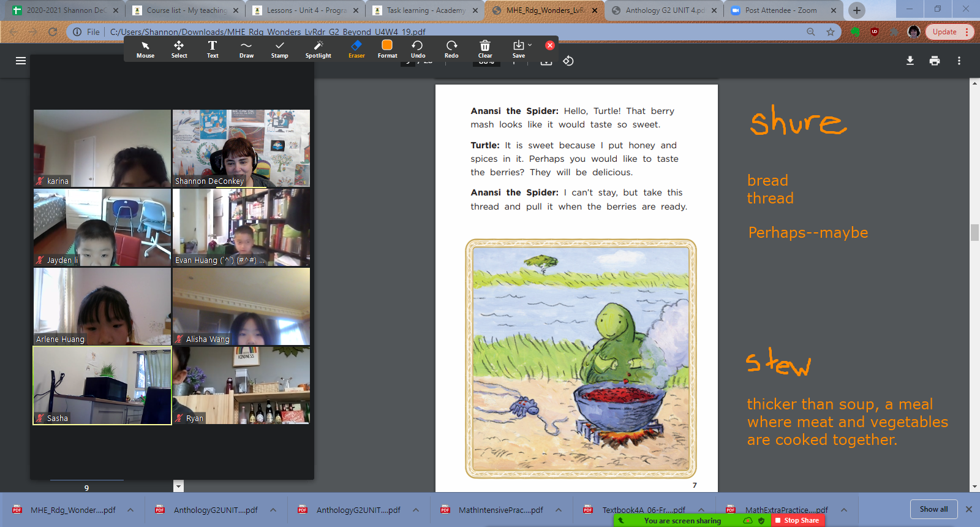Expand options for MHE_Rdg_Wonder download
Image resolution: width=980 pixels, height=527 pixels.
[130, 510]
